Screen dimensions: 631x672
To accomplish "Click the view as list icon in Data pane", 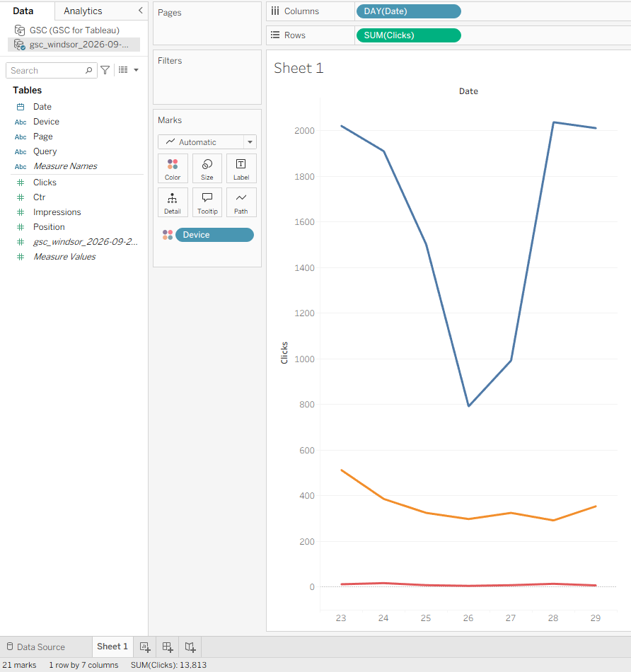I will point(123,70).
